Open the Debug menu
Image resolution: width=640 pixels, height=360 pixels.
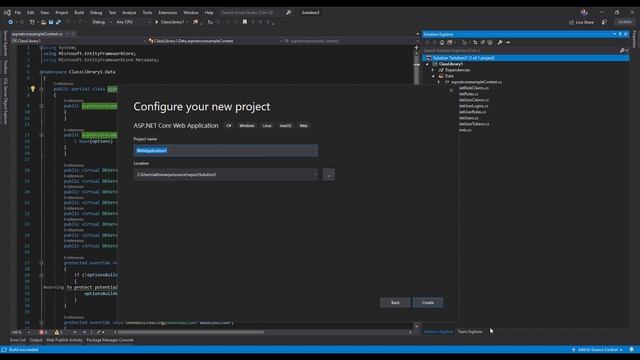[96, 13]
